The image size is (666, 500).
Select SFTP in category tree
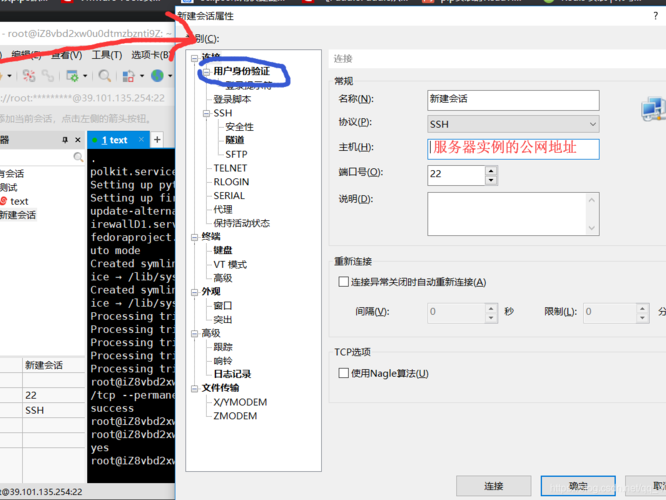[236, 154]
